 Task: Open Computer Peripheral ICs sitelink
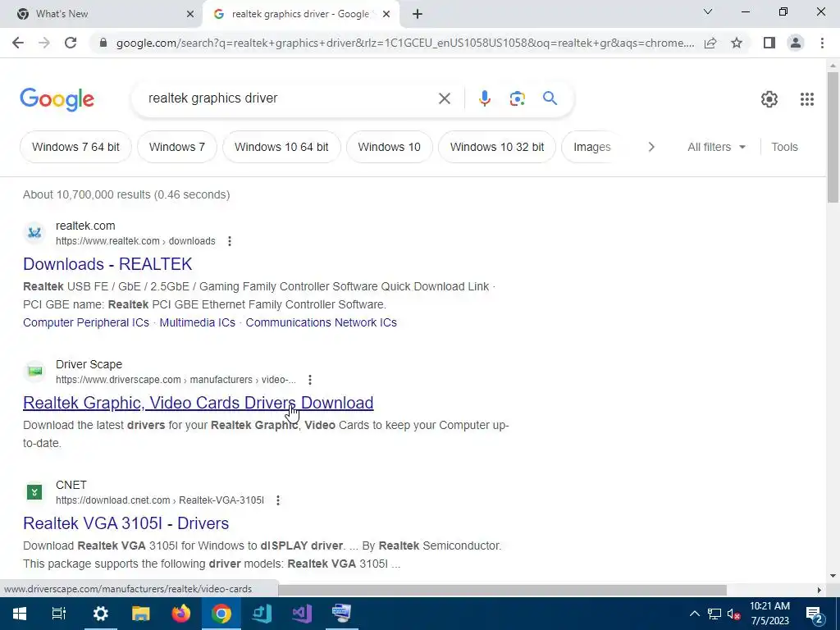coord(85,322)
